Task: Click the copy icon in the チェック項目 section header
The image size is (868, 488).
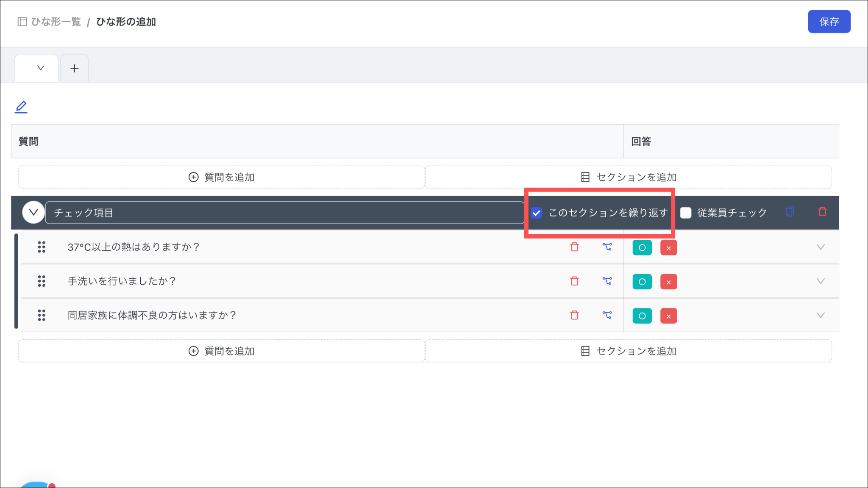Action: (x=789, y=212)
